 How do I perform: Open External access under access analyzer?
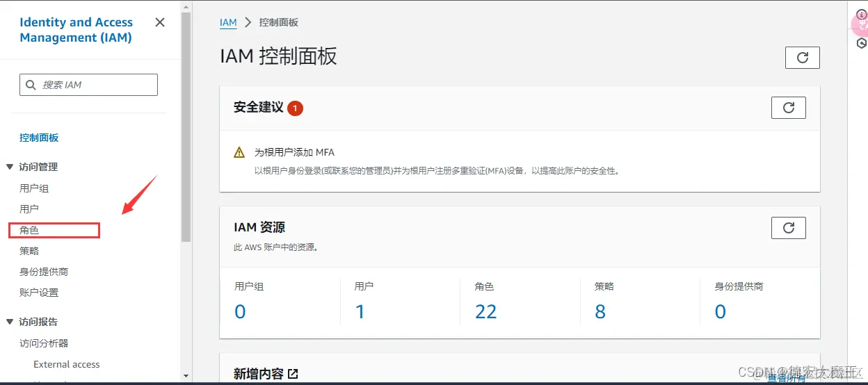point(67,364)
